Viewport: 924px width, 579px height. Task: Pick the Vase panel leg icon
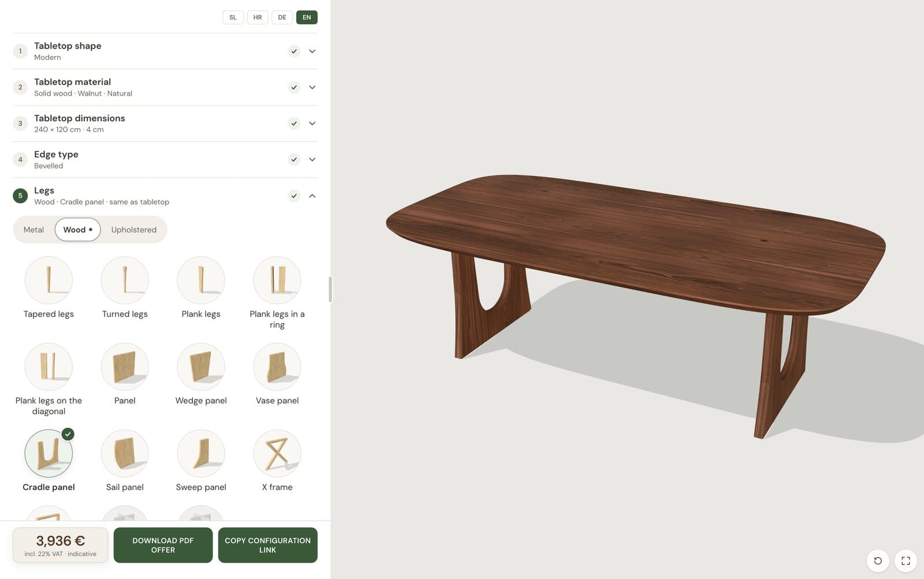click(x=277, y=367)
